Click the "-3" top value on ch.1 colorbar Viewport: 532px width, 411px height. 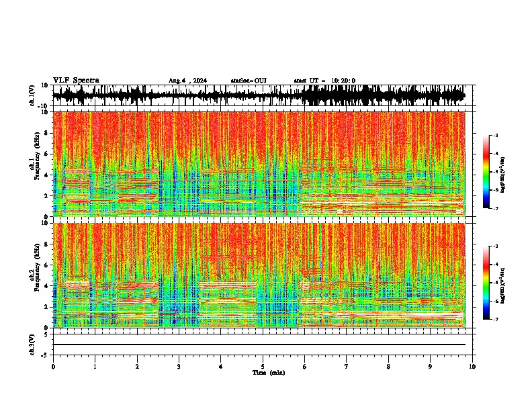[496, 135]
